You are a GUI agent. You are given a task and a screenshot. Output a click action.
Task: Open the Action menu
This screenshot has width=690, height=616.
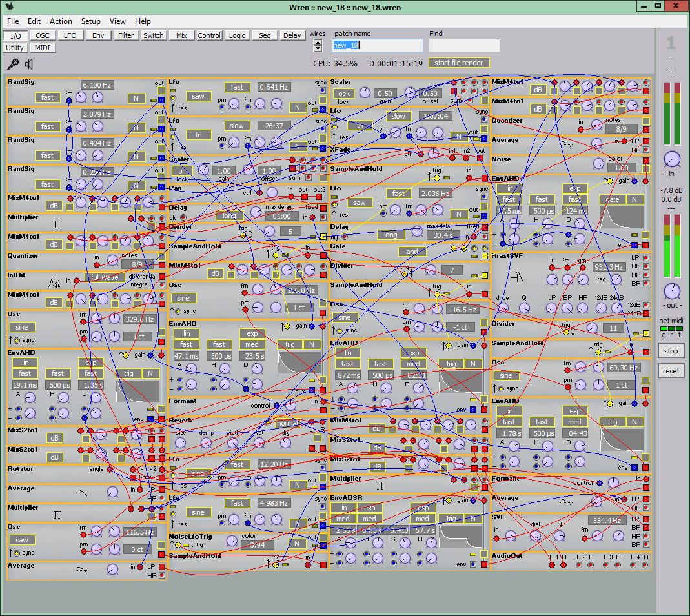point(61,21)
